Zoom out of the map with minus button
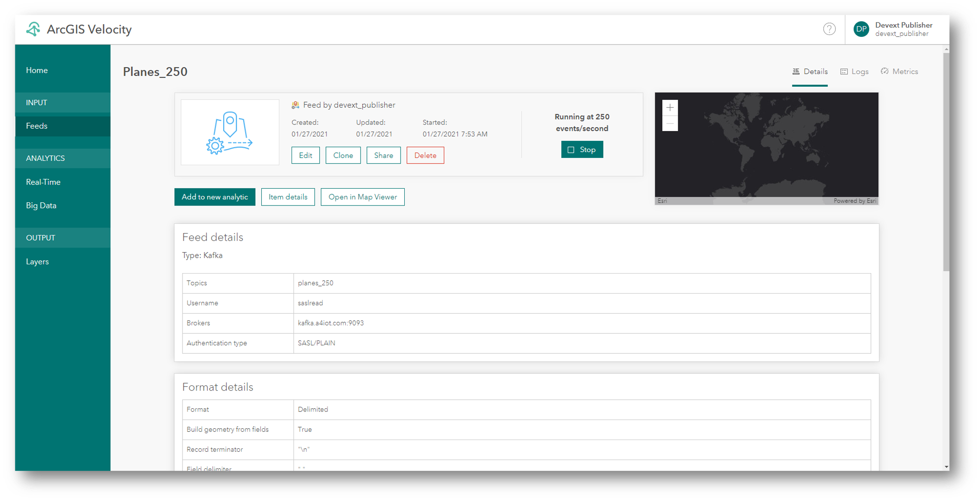The image size is (980, 502). 670,123
